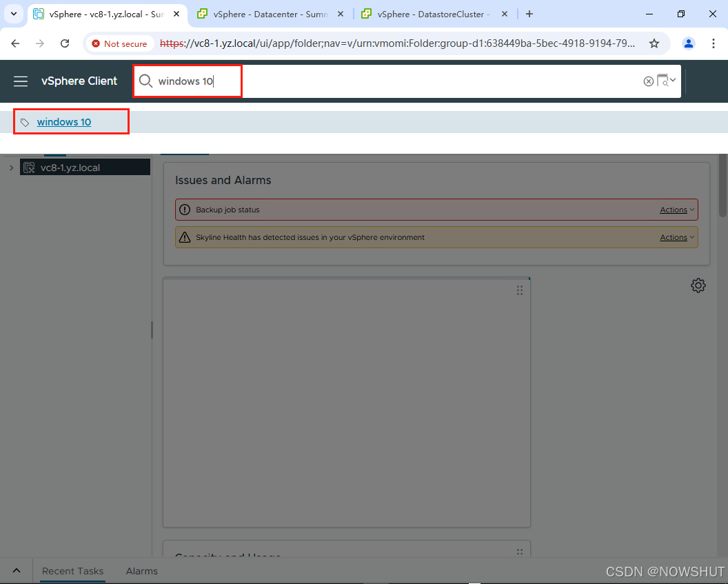Switch to the Recent Tasks tab
728x584 pixels.
tap(73, 571)
